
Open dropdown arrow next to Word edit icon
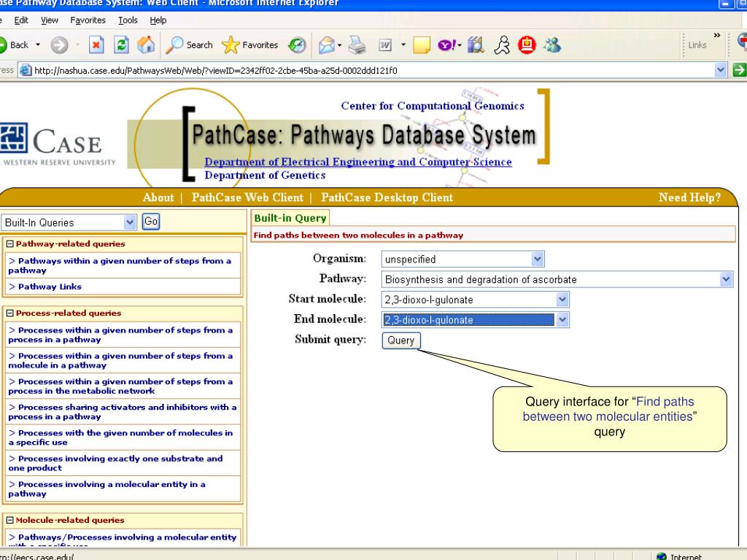click(x=403, y=44)
